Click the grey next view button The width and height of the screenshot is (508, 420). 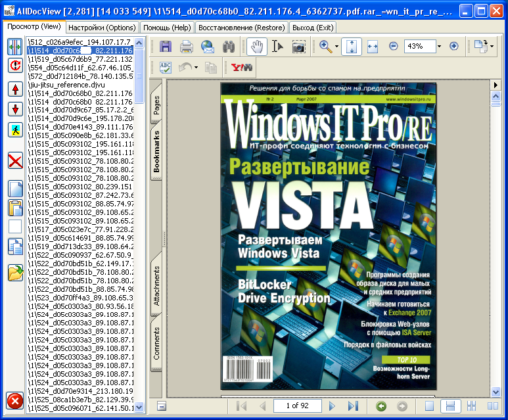coord(402,406)
